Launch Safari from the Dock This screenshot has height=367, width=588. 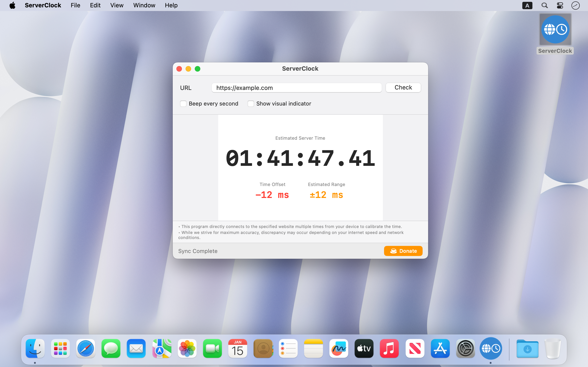[85, 349]
